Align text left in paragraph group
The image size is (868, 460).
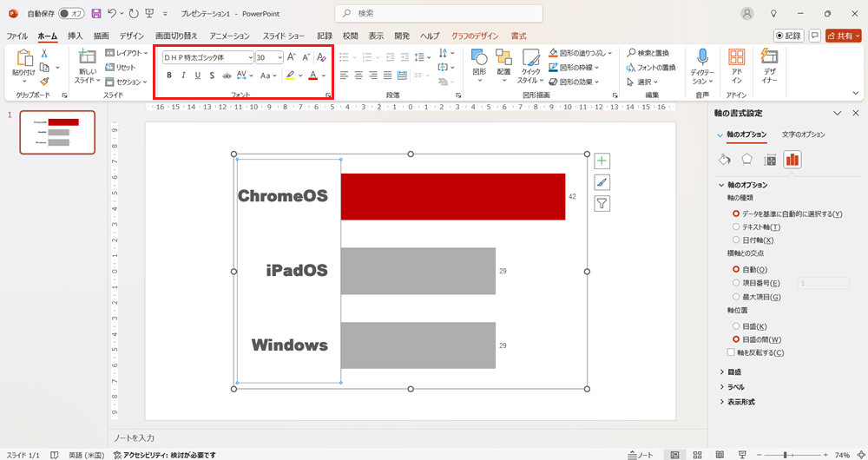pyautogui.click(x=345, y=76)
